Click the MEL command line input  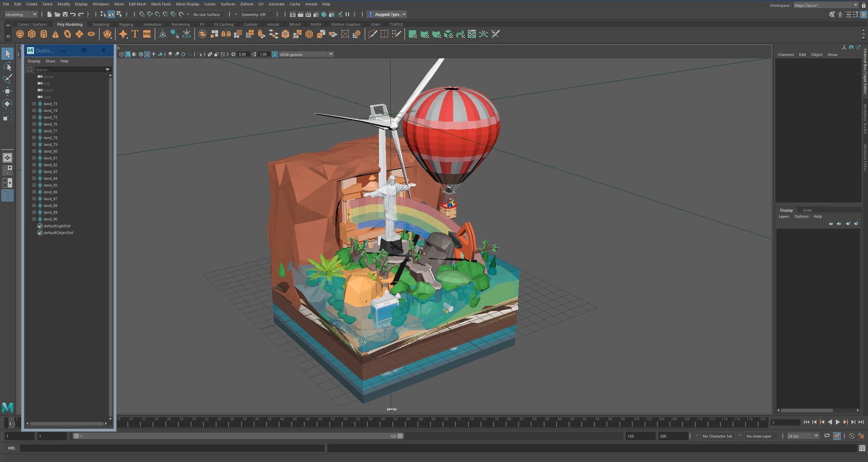coord(172,448)
